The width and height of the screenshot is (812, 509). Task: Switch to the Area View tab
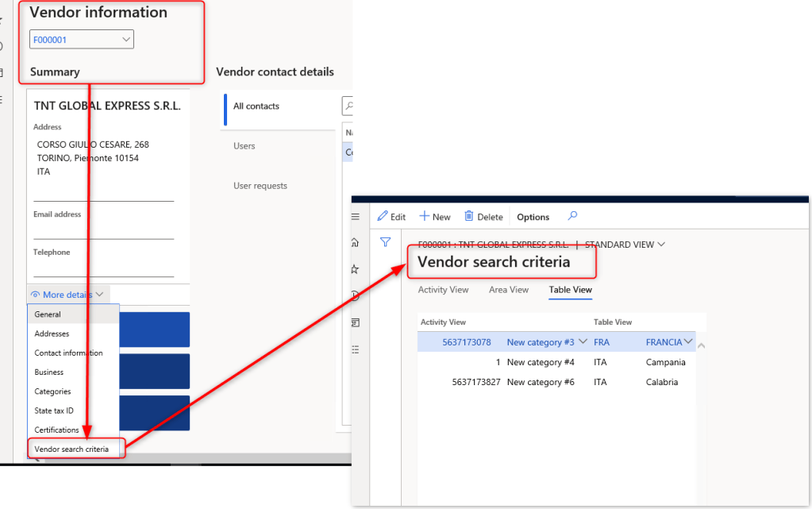pos(509,290)
